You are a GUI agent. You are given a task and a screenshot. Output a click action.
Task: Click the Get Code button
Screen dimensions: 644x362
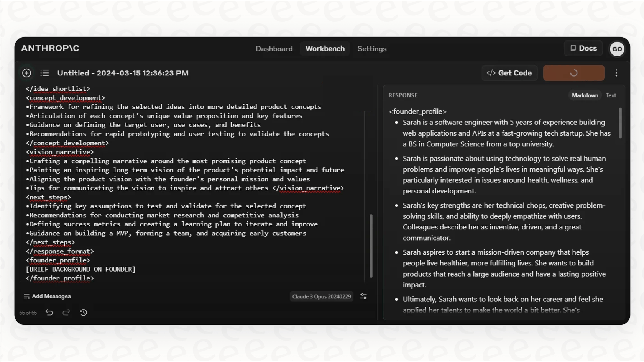509,73
